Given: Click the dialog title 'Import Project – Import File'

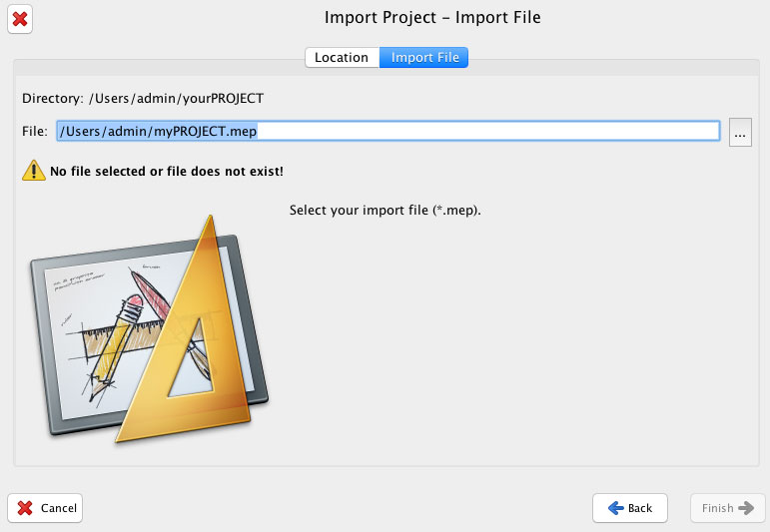Looking at the screenshot, I should point(432,17).
